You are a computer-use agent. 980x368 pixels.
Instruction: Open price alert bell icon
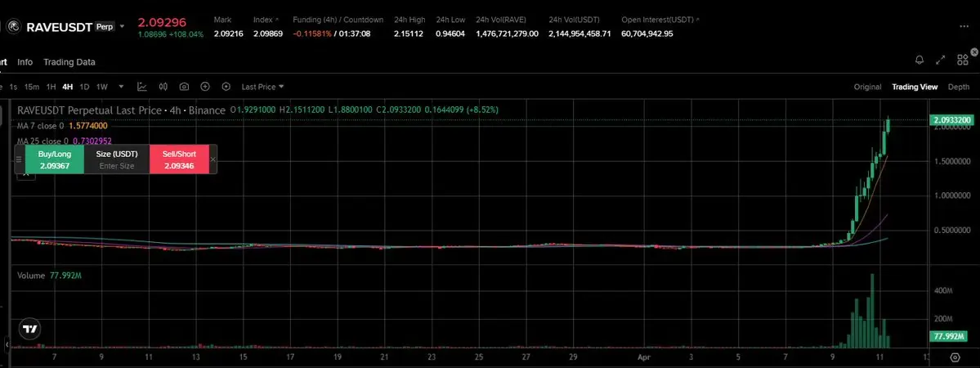coord(920,60)
